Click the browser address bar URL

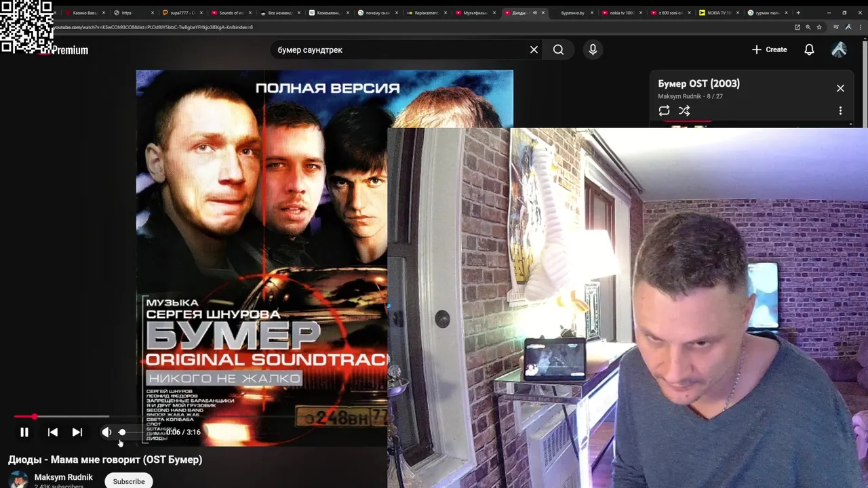click(x=153, y=27)
